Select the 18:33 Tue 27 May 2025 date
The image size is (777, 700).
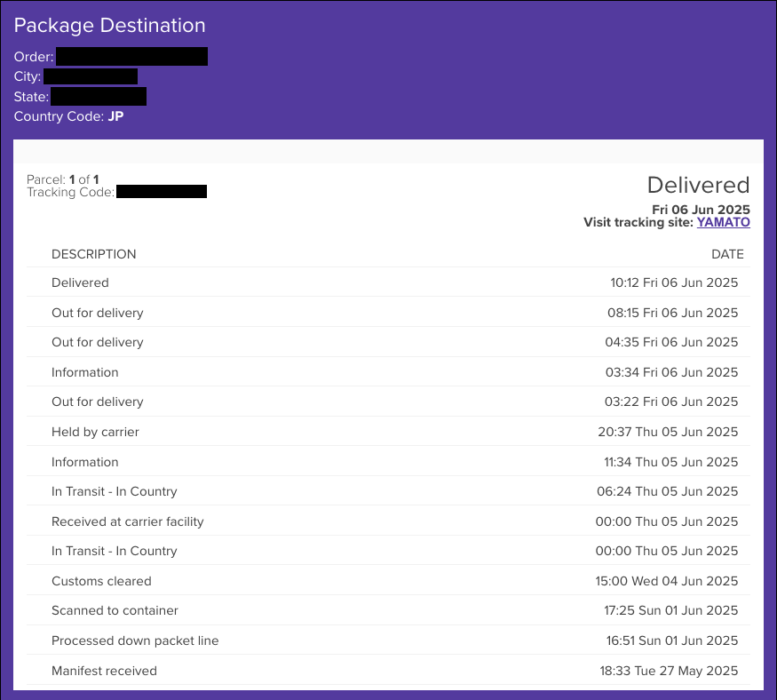point(669,671)
